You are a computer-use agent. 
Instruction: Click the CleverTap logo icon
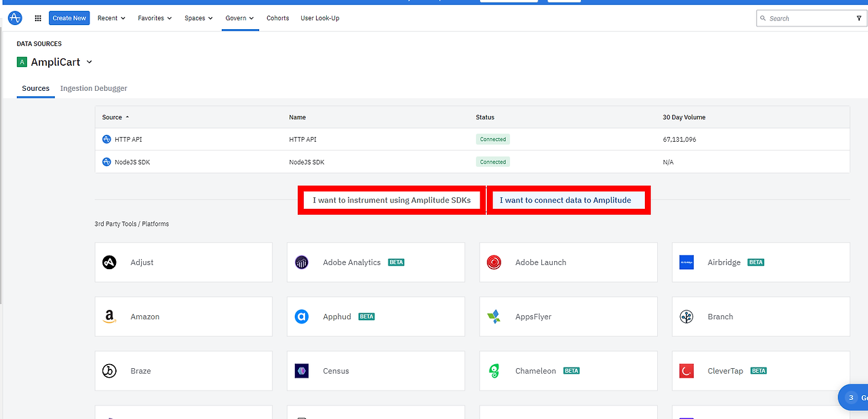[687, 371]
